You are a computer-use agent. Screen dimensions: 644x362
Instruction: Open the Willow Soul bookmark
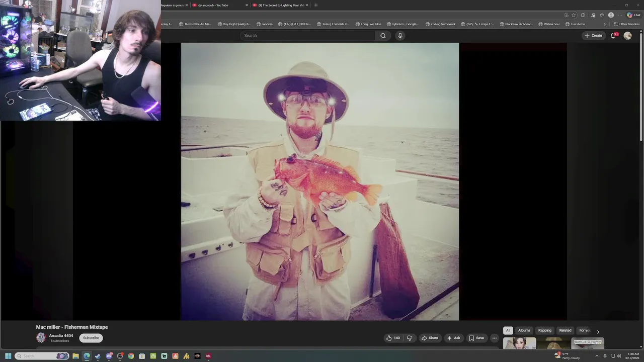pyautogui.click(x=549, y=24)
